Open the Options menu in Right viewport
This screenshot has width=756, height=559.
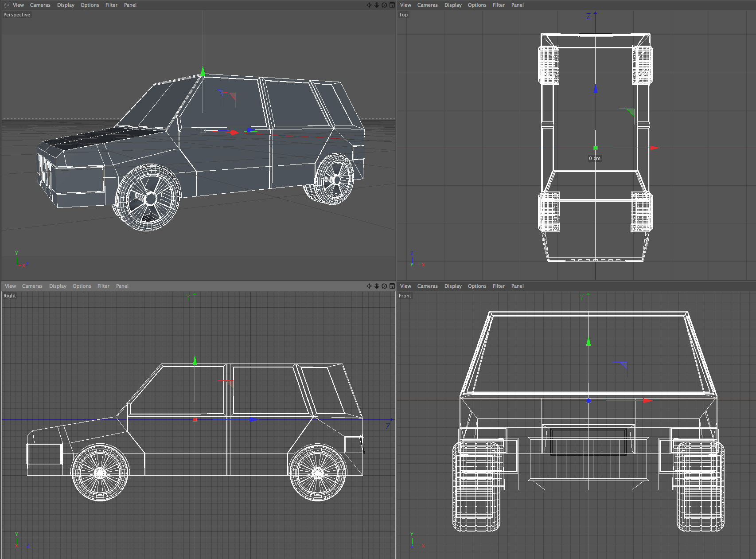(82, 286)
